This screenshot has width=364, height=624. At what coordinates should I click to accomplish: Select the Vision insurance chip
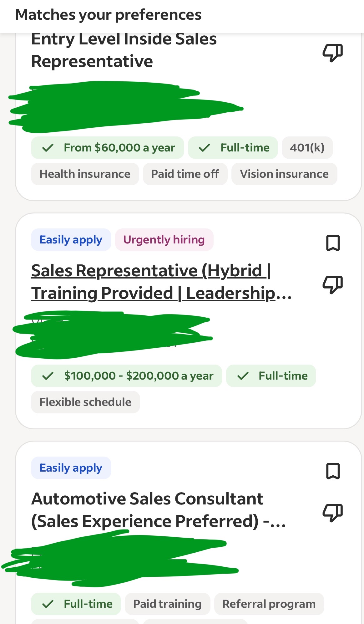284,174
